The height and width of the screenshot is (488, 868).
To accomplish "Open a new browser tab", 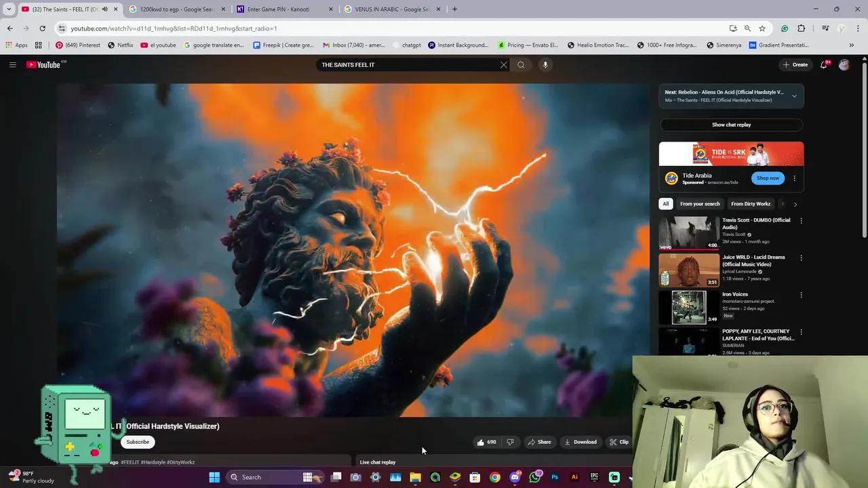I will click(454, 9).
